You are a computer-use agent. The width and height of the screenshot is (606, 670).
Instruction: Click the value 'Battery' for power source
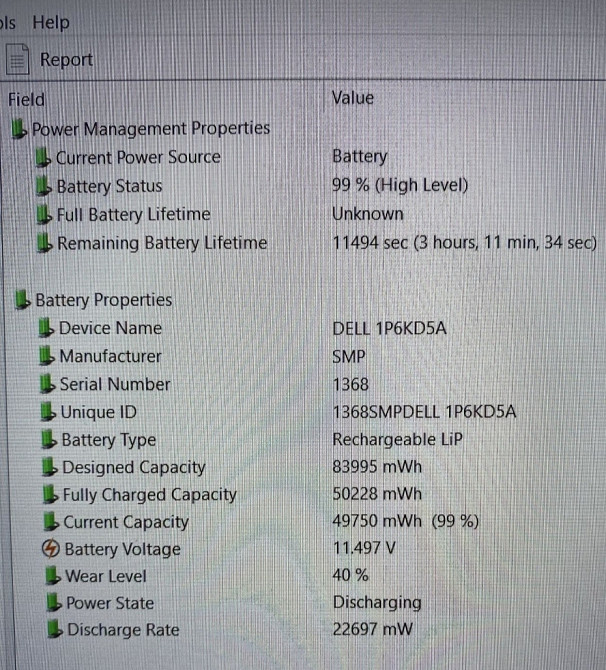tap(360, 156)
